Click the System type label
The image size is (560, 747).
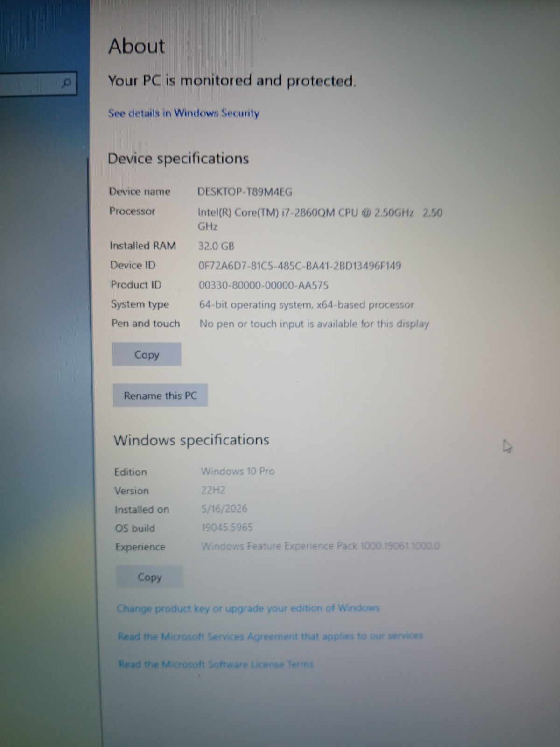point(140,304)
